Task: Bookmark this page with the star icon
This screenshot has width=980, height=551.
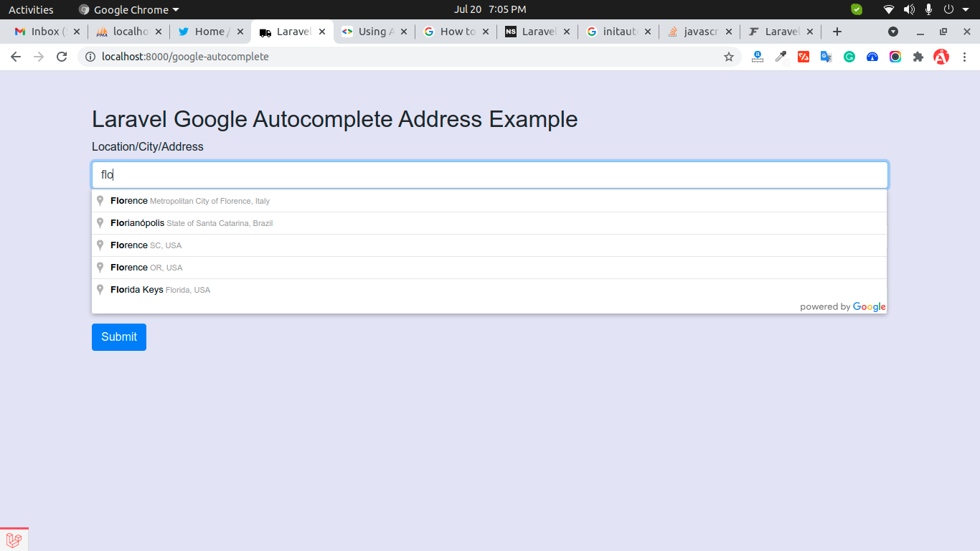Action: tap(729, 57)
